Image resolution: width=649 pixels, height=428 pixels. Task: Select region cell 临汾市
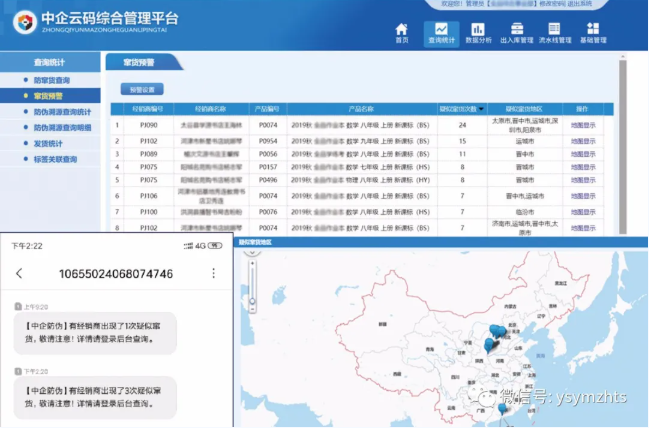(x=524, y=212)
